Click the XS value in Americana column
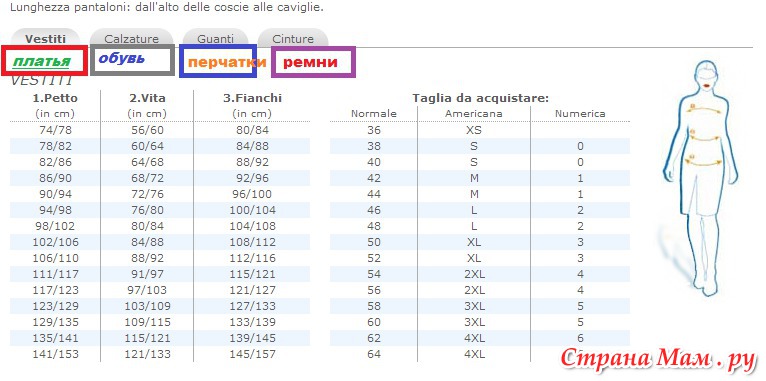Image resolution: width=766 pixels, height=381 pixels. point(474,130)
